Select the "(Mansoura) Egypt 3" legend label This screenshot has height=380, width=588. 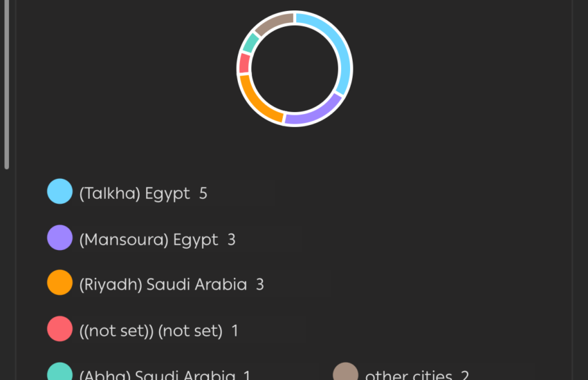click(x=157, y=240)
